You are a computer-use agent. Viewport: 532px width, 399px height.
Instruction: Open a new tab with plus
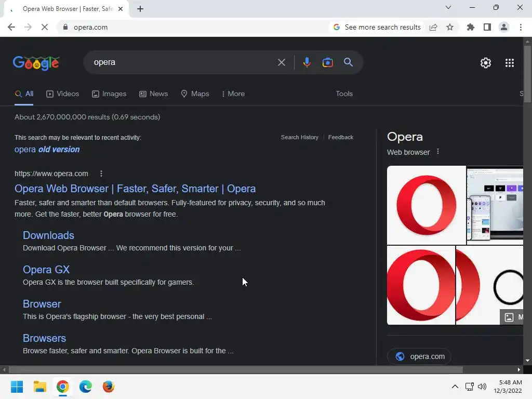(140, 9)
